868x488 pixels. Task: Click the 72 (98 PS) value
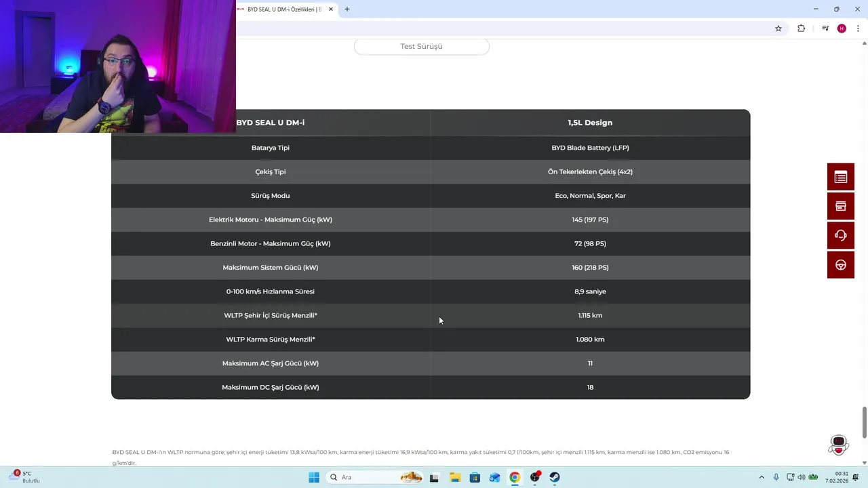pos(590,243)
